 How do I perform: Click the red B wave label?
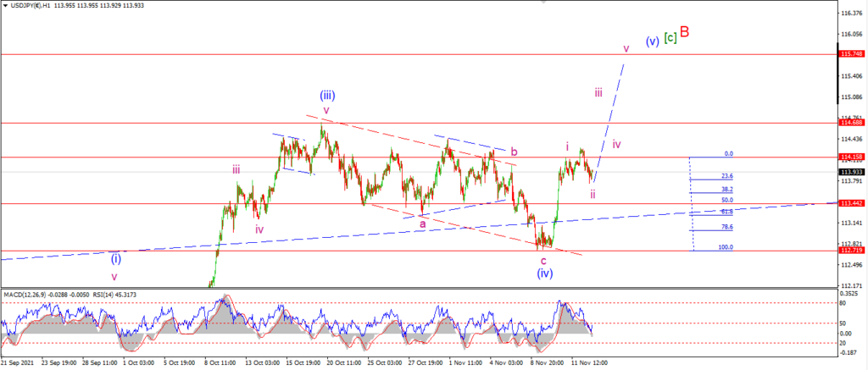click(685, 31)
